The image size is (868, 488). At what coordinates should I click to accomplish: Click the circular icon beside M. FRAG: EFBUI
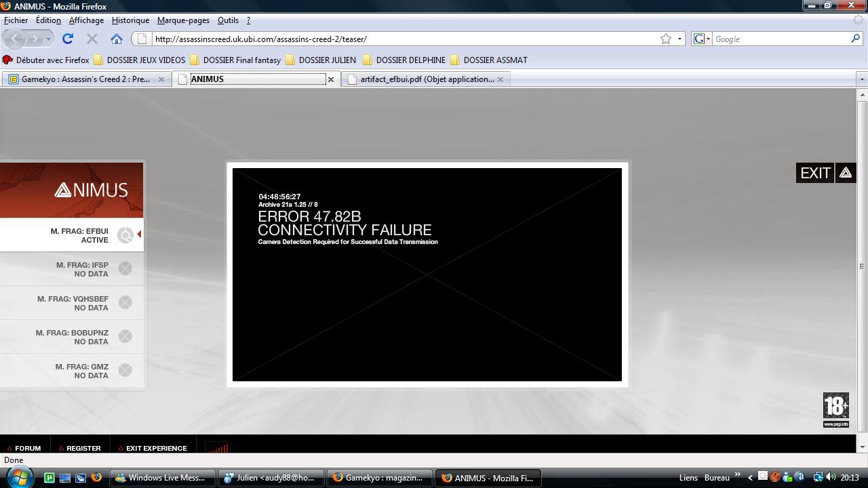[125, 235]
